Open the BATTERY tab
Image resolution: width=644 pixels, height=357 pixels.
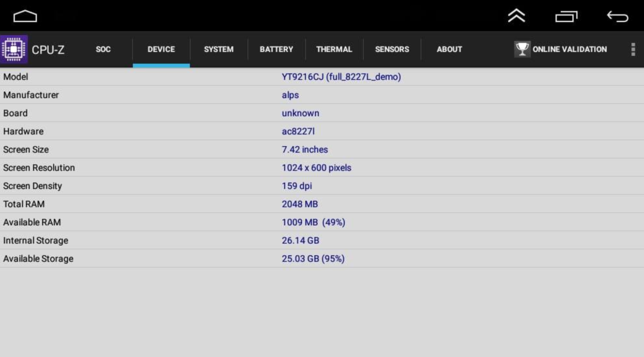tap(277, 49)
